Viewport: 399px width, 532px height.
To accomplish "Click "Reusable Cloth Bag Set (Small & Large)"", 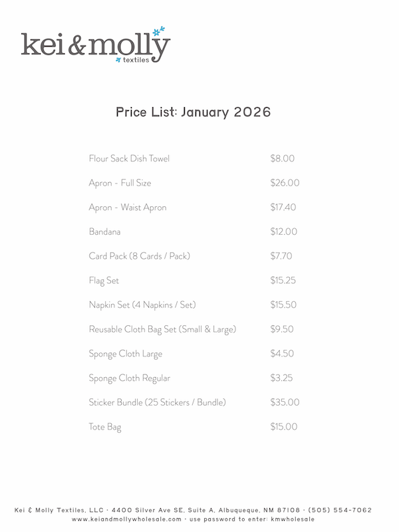I will (162, 329).
